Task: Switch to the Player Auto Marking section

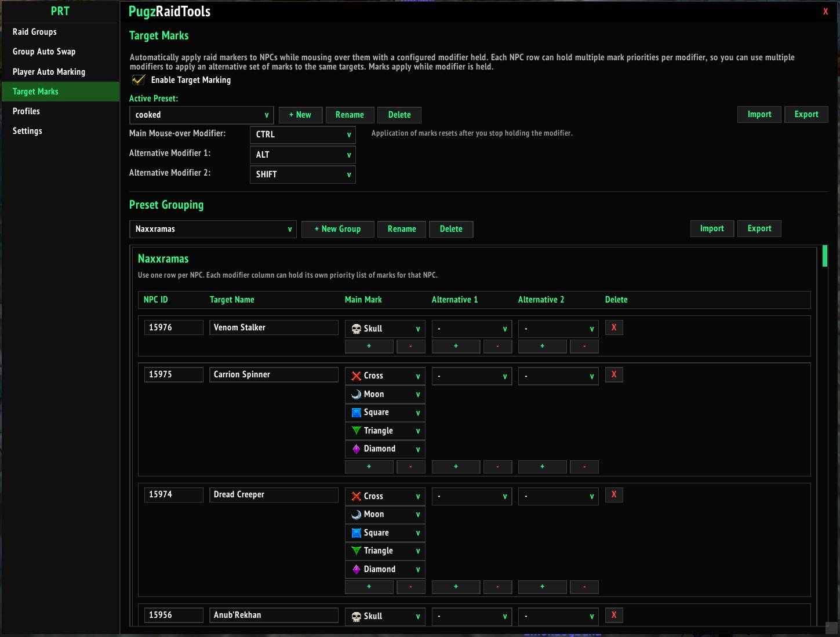Action: pyautogui.click(x=49, y=72)
